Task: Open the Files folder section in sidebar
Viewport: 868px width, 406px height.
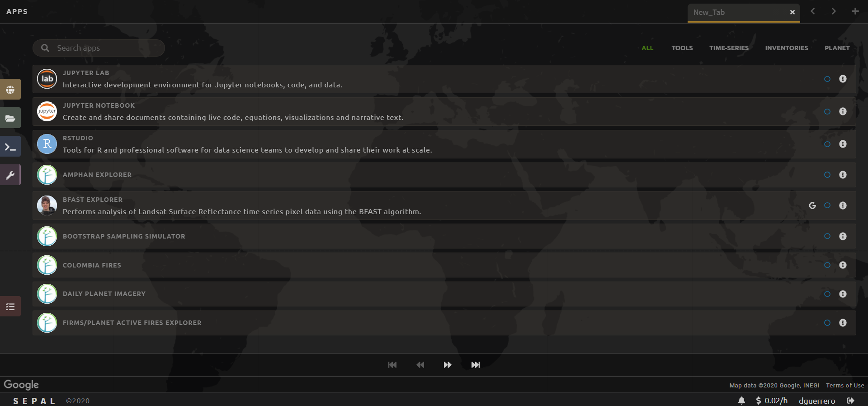Action: (10, 118)
